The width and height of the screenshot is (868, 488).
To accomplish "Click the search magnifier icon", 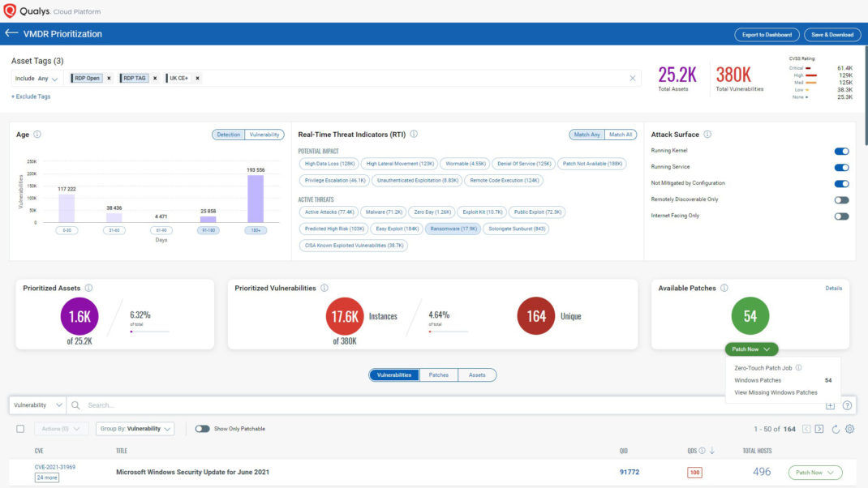I will tap(75, 405).
